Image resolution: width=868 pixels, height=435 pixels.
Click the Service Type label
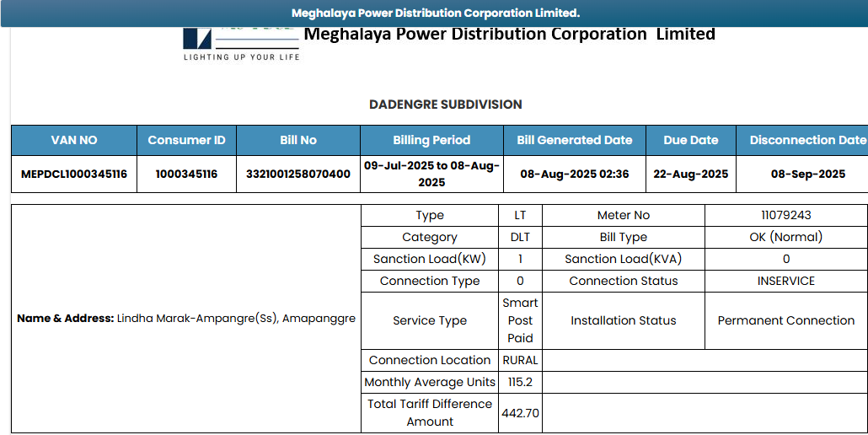pyautogui.click(x=430, y=321)
